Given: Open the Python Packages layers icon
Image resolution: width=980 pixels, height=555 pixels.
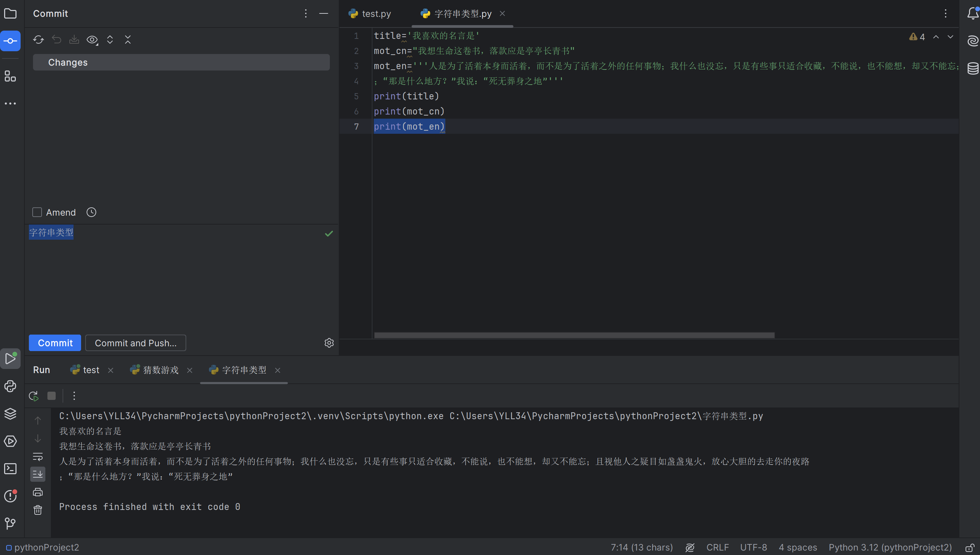Looking at the screenshot, I should click(10, 414).
